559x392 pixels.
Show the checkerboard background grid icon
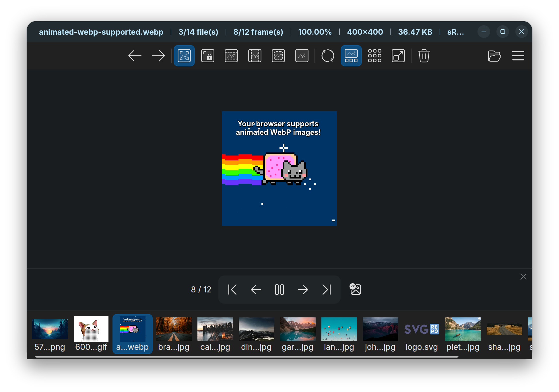375,56
